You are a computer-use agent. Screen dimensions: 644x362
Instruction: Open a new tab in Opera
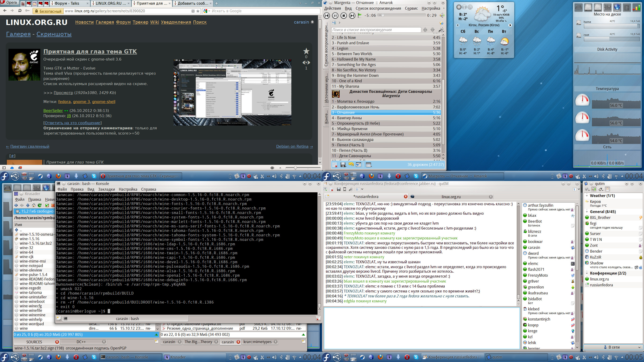tap(216, 3)
